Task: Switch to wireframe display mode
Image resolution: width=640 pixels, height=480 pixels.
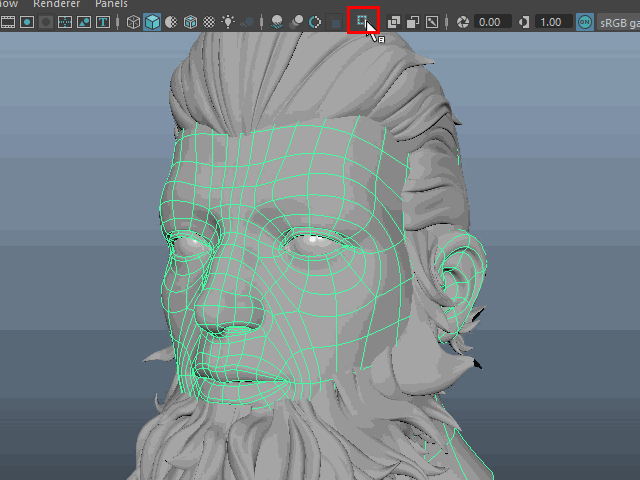Action: pyautogui.click(x=133, y=21)
